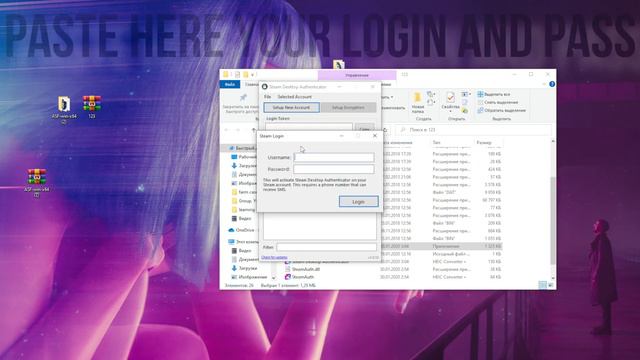Select the highlighted Приложение file row

(x=441, y=246)
